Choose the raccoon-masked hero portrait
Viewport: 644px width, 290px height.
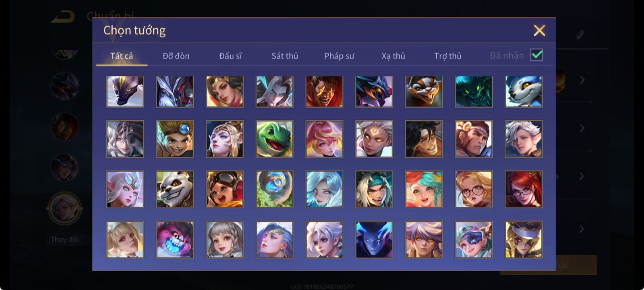(424, 91)
